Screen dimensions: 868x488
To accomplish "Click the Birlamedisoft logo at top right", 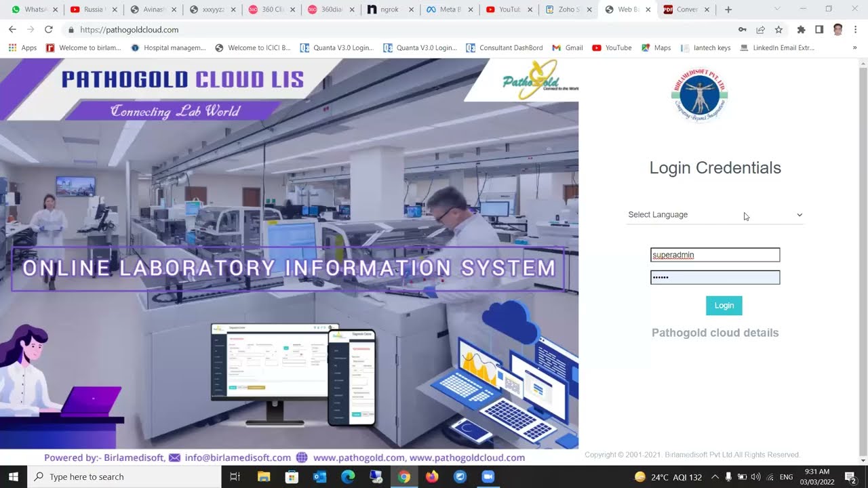I will click(699, 95).
